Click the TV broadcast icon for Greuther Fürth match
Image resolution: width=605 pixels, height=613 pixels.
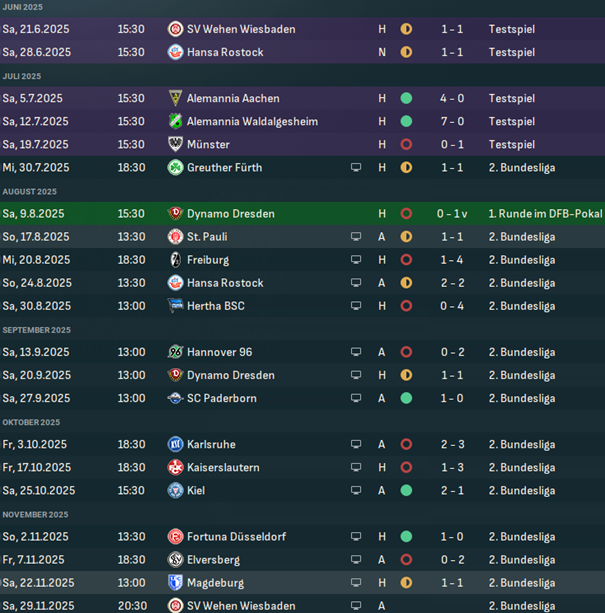(355, 168)
